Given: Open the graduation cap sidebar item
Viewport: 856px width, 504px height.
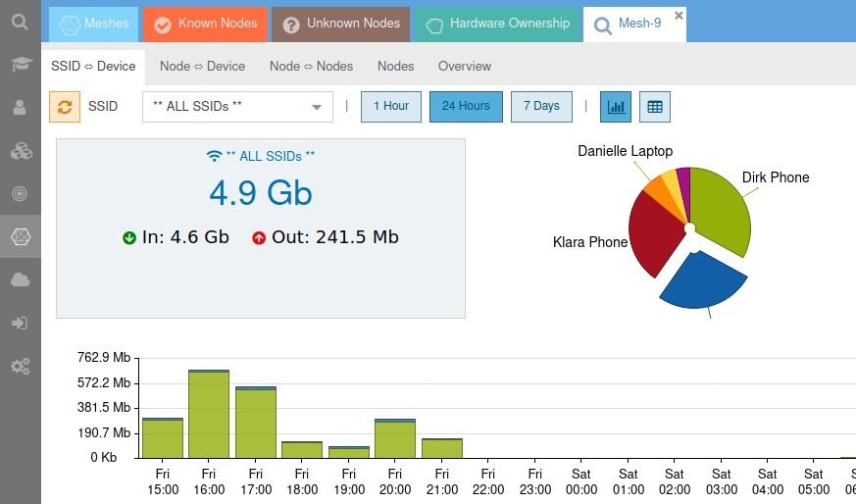Looking at the screenshot, I should 20,65.
